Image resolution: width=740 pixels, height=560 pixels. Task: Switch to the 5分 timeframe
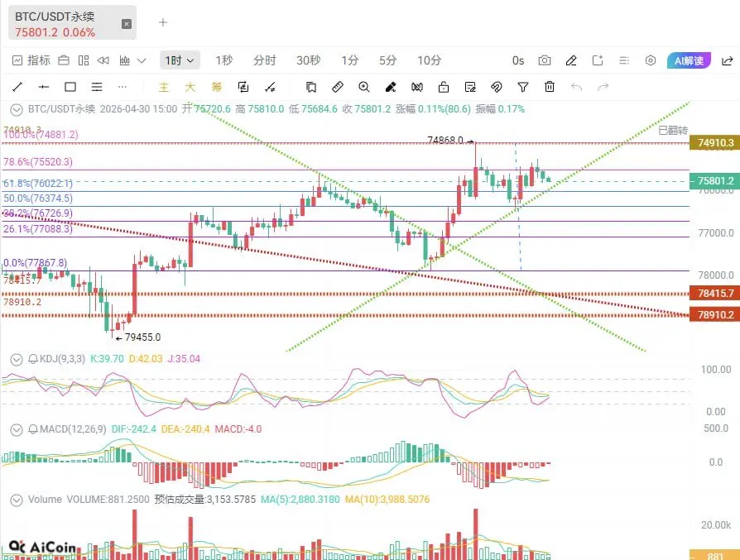pos(388,60)
